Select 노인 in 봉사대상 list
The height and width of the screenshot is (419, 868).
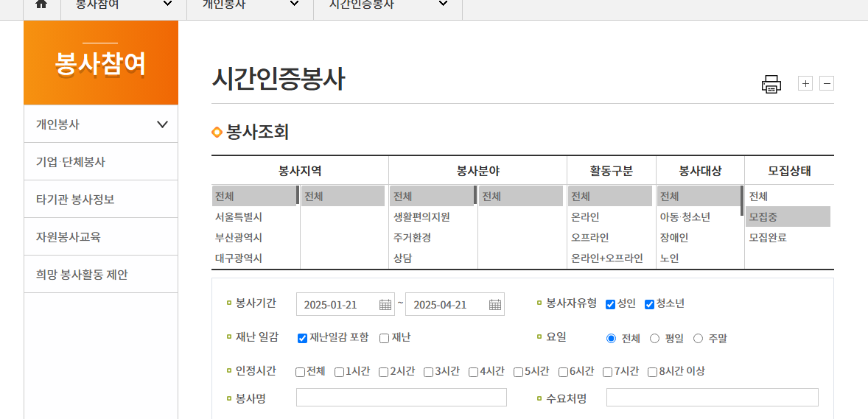tap(699, 258)
